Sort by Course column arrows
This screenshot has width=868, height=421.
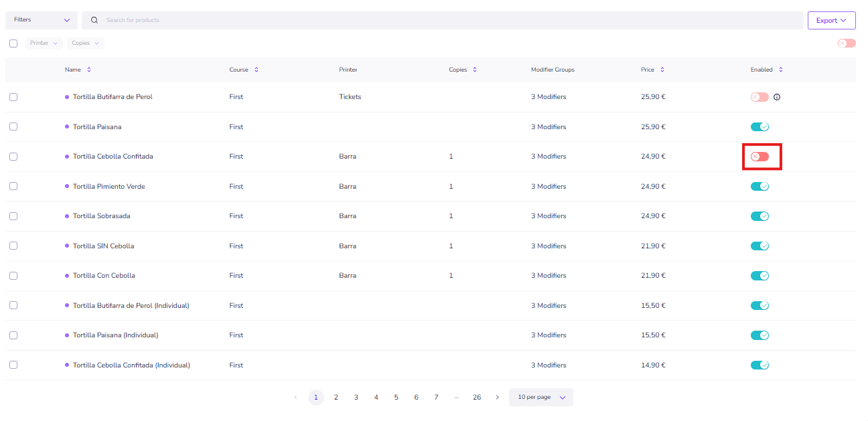(256, 70)
